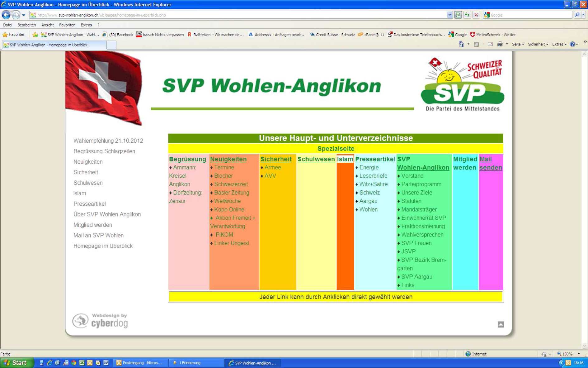
Task: Open the Favoriten menu
Action: (67, 25)
